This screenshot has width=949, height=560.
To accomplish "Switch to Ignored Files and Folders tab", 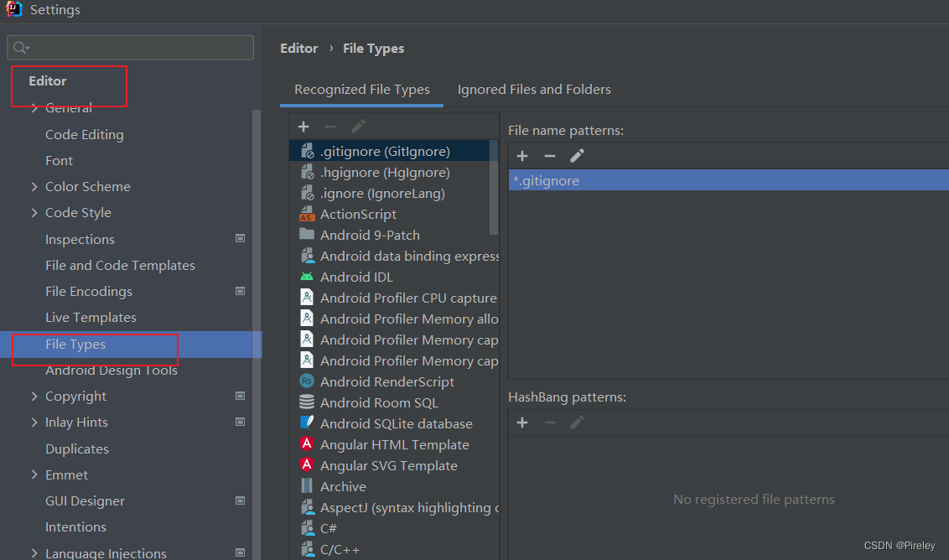I will [534, 90].
